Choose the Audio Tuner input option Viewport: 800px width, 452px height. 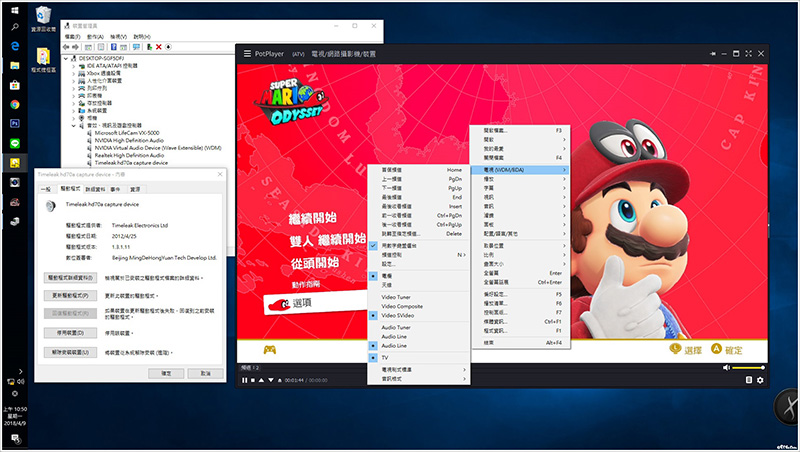398,327
